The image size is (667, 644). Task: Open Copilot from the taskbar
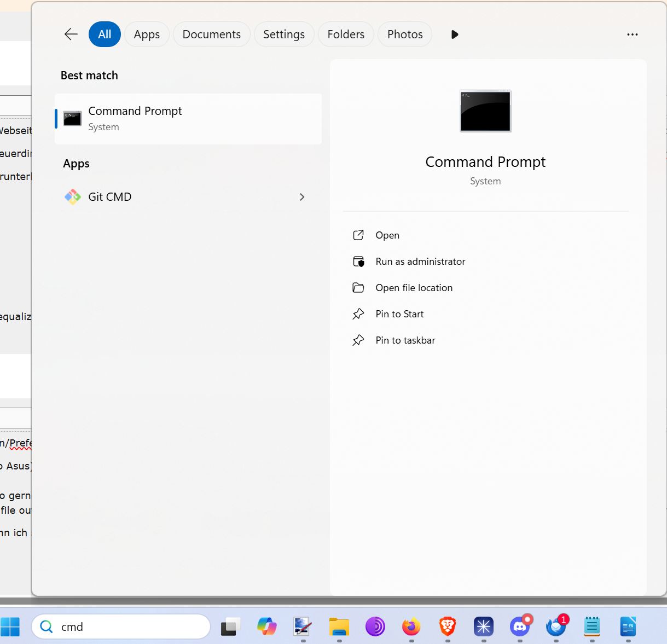click(267, 626)
